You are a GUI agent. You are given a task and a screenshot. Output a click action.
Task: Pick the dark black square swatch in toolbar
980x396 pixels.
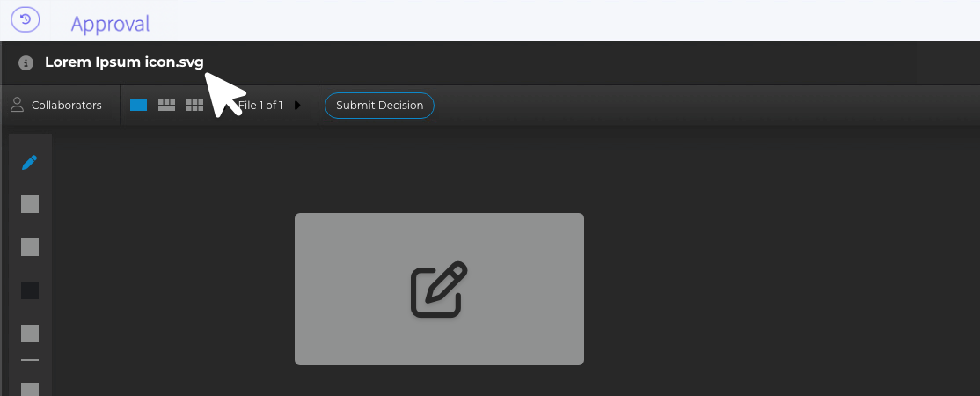pos(30,290)
